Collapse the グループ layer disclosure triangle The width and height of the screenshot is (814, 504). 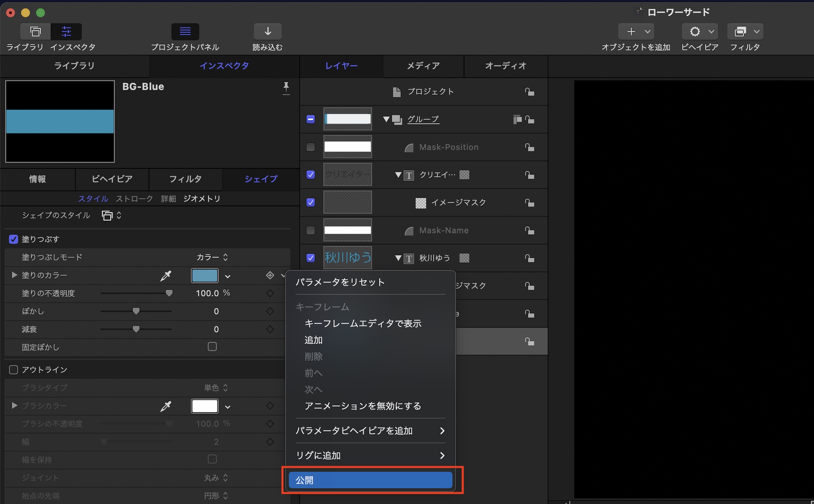click(x=386, y=119)
